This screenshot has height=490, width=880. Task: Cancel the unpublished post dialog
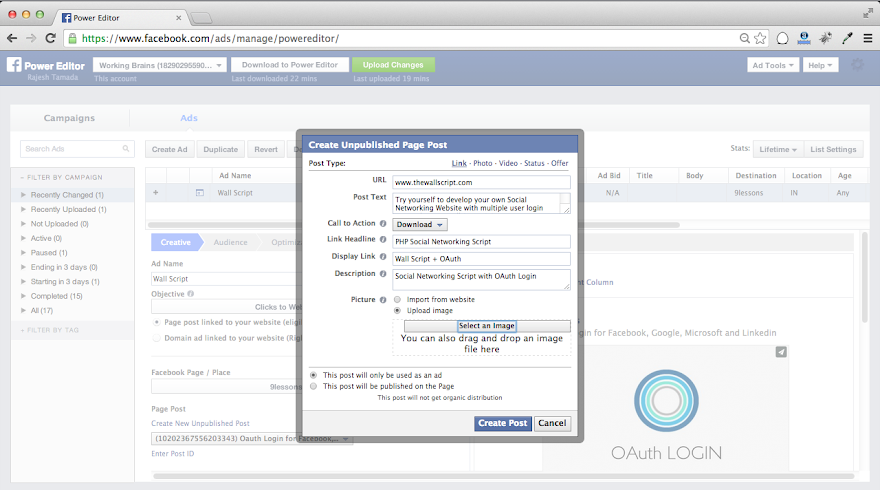pyautogui.click(x=552, y=423)
